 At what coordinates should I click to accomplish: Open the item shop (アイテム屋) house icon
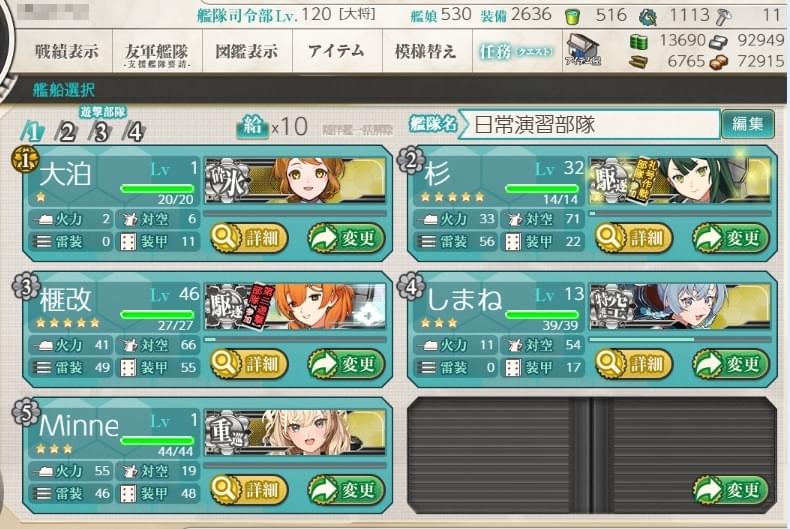tap(582, 50)
